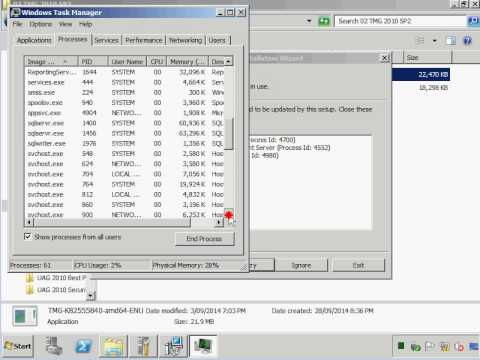Image resolution: width=480 pixels, height=360 pixels.
Task: Click the server tools icon on the taskbar
Action: [x=144, y=346]
